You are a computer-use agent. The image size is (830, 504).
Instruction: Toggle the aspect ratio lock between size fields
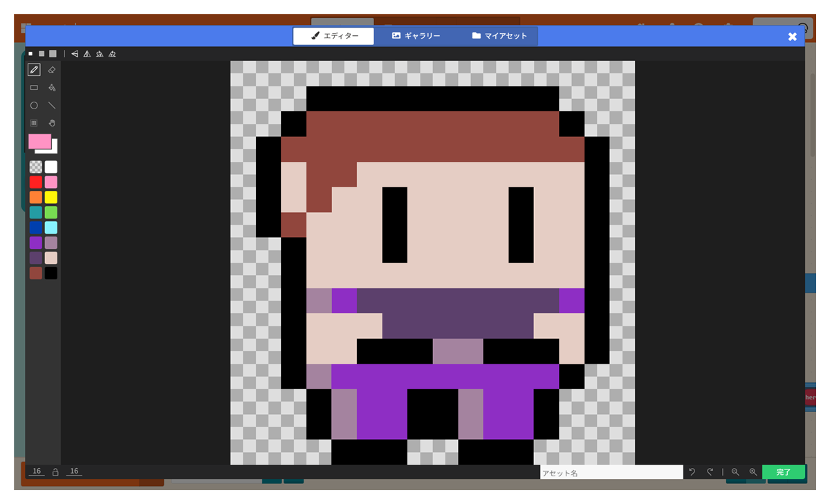point(55,472)
